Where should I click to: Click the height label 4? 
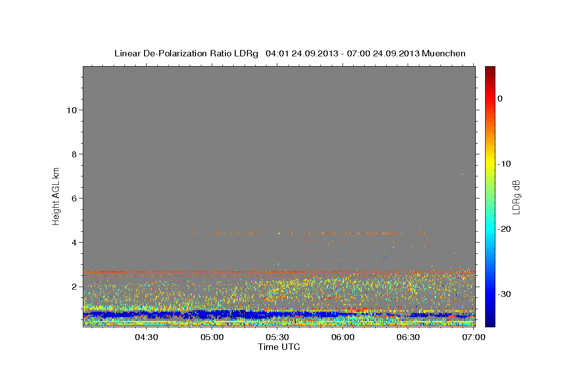click(74, 243)
